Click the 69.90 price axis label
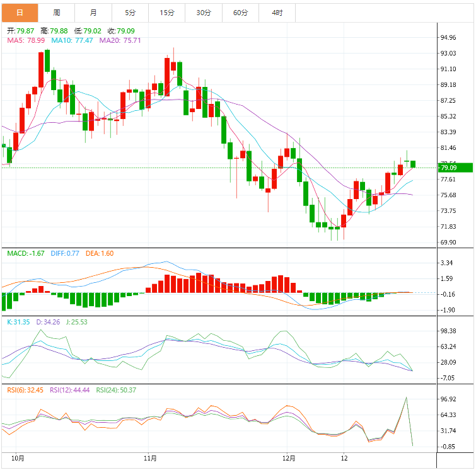Screen dimensions: 476x475 pyautogui.click(x=448, y=243)
